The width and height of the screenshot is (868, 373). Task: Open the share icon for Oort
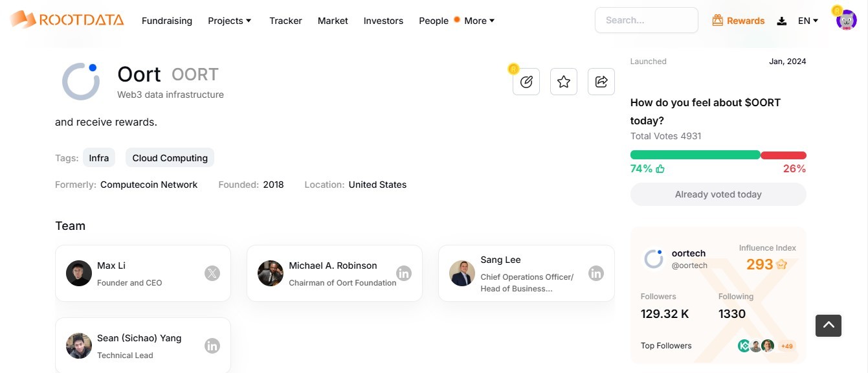(x=601, y=82)
